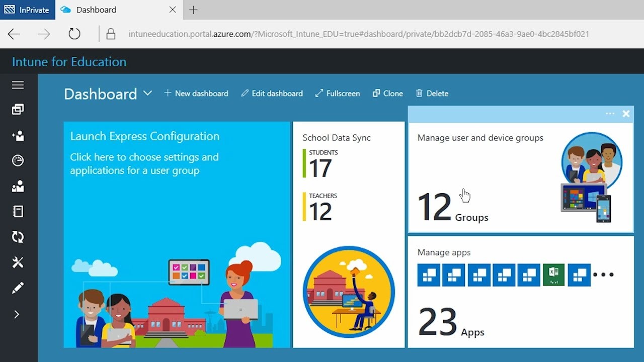The height and width of the screenshot is (362, 644).
Task: Expand the Dashboard title dropdown chevron
Action: (x=147, y=93)
